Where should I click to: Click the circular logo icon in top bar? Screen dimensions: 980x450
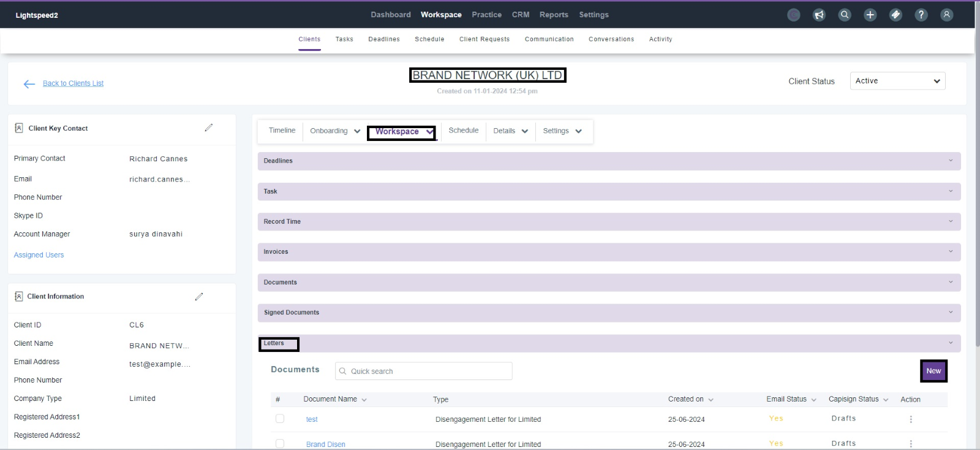tap(793, 15)
